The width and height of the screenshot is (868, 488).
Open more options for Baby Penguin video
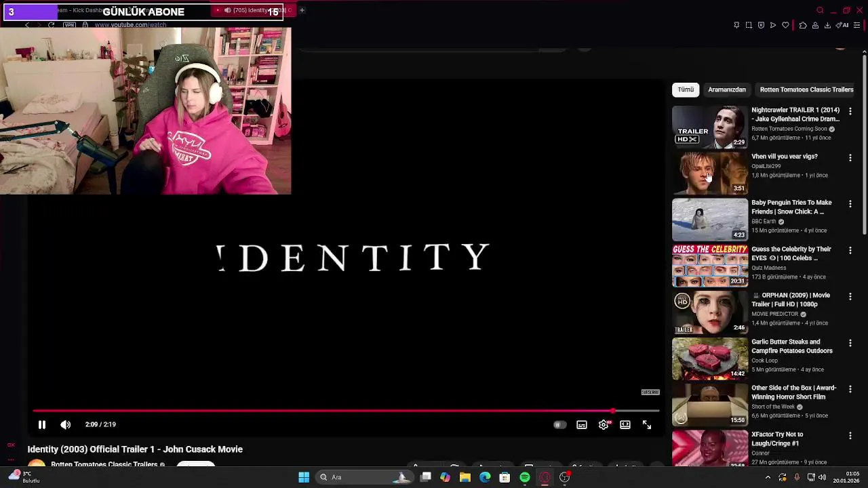point(850,203)
